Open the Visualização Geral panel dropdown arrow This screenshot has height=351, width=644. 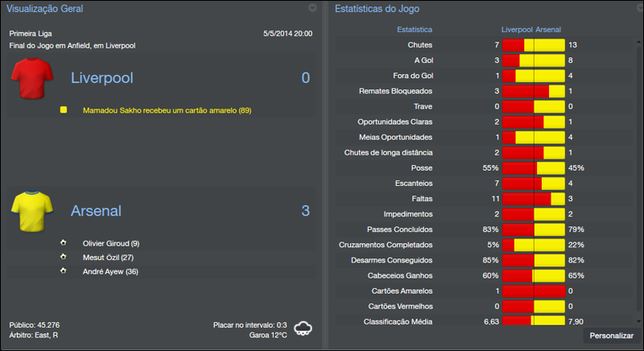tap(312, 8)
